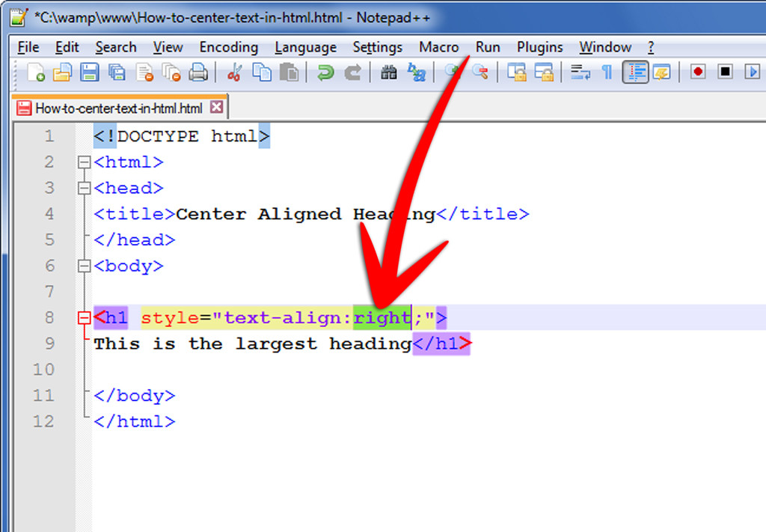Click the Undo green arrow icon
This screenshot has height=532, width=766.
point(325,73)
